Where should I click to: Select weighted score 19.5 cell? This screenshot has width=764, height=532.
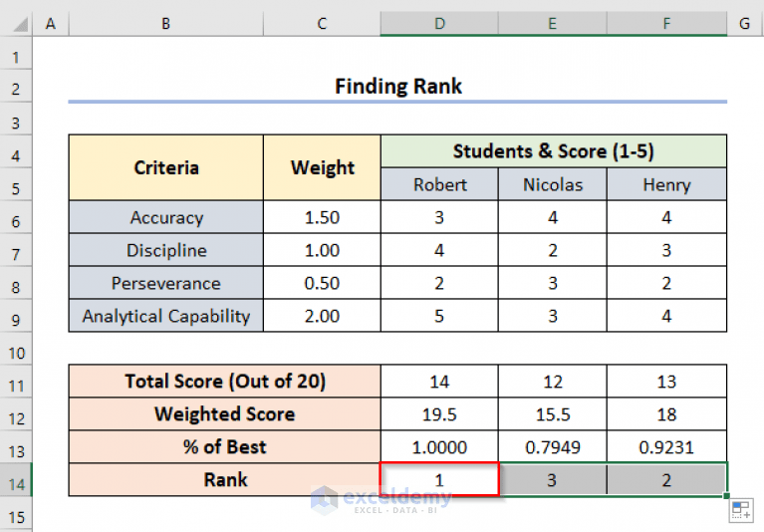point(439,414)
